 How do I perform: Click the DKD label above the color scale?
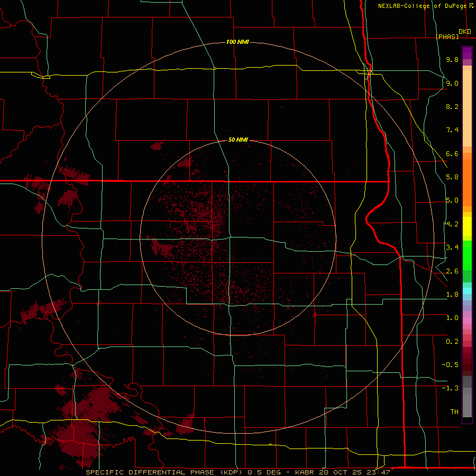click(x=465, y=31)
